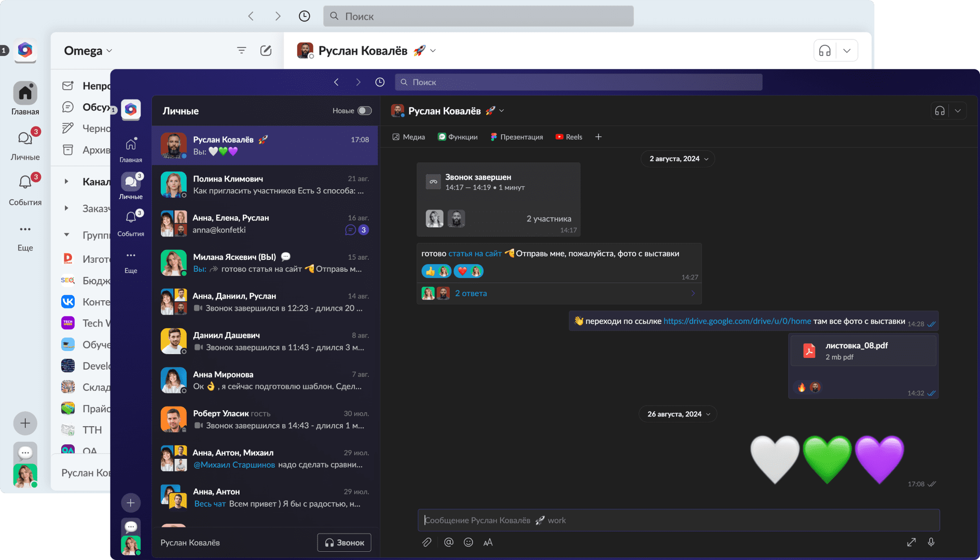
Task: Switch to Презентация tab
Action: (517, 137)
